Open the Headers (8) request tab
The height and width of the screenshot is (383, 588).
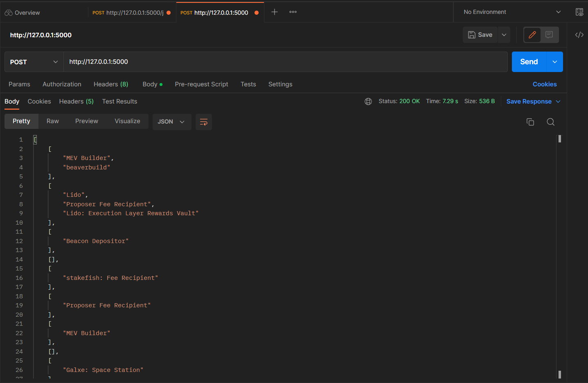(111, 84)
